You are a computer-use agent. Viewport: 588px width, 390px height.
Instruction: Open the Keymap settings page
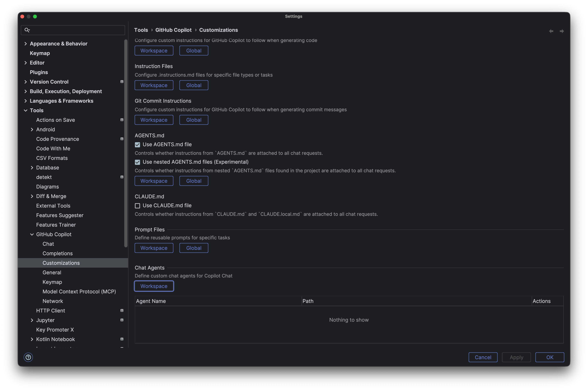(40, 53)
